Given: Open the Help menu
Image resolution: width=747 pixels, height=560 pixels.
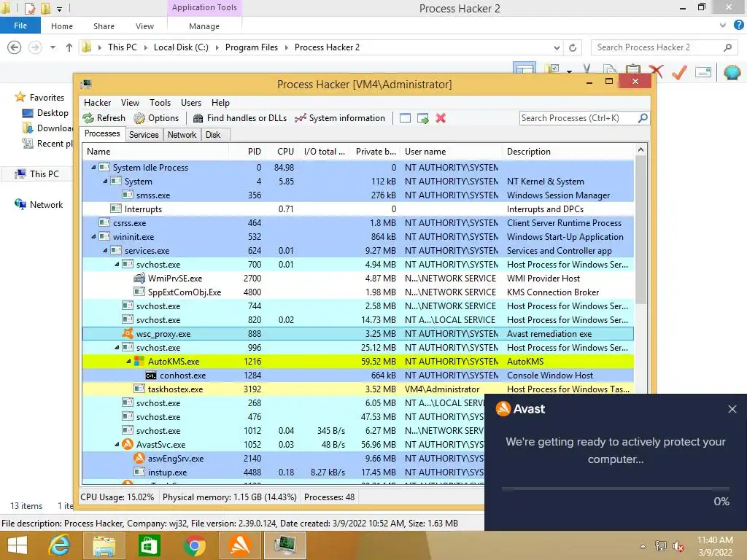Looking at the screenshot, I should click(220, 102).
